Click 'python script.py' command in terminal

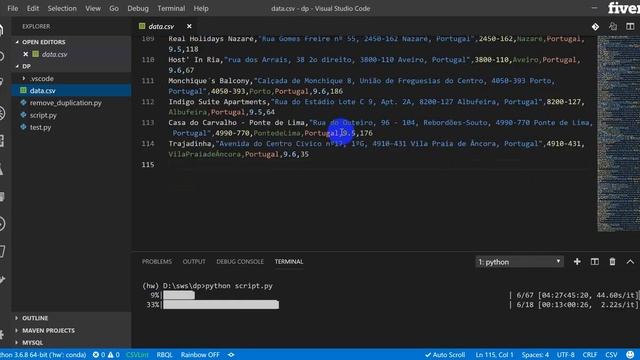point(239,286)
